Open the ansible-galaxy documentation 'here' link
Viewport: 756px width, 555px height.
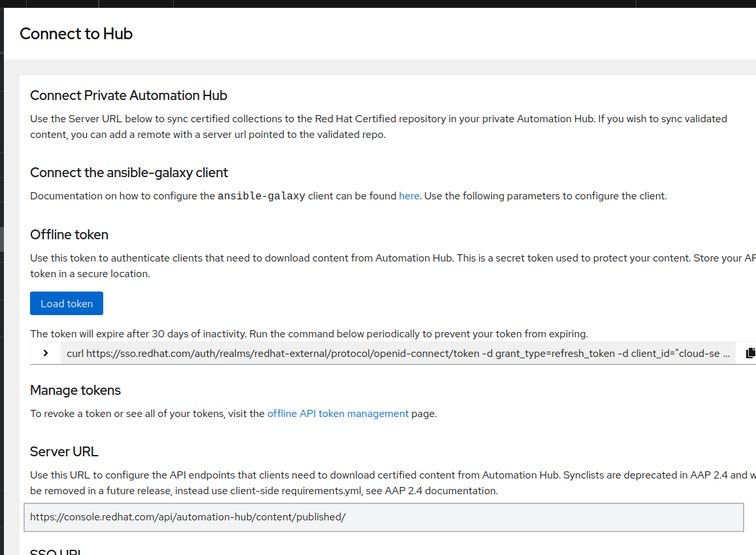pyautogui.click(x=409, y=195)
